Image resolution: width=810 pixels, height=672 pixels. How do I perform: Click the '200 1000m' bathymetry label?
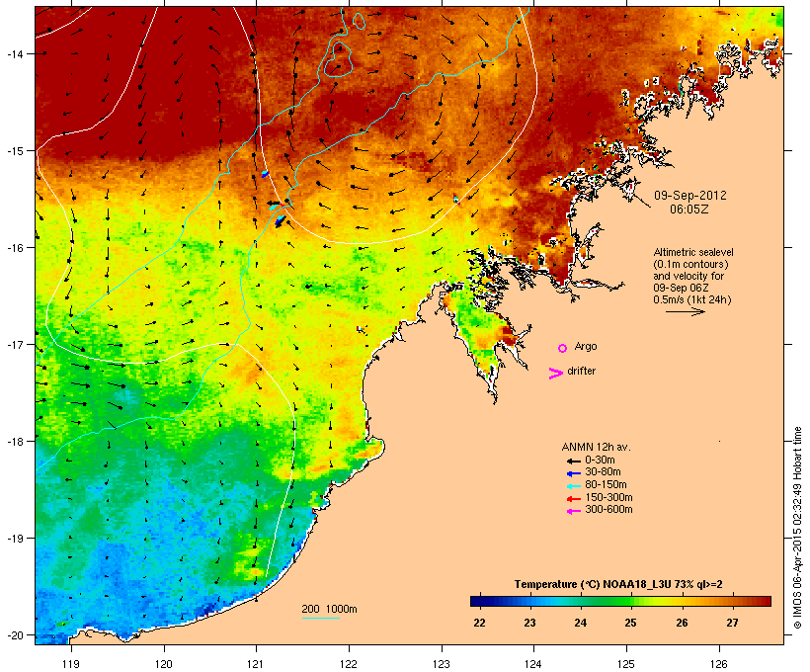(329, 609)
